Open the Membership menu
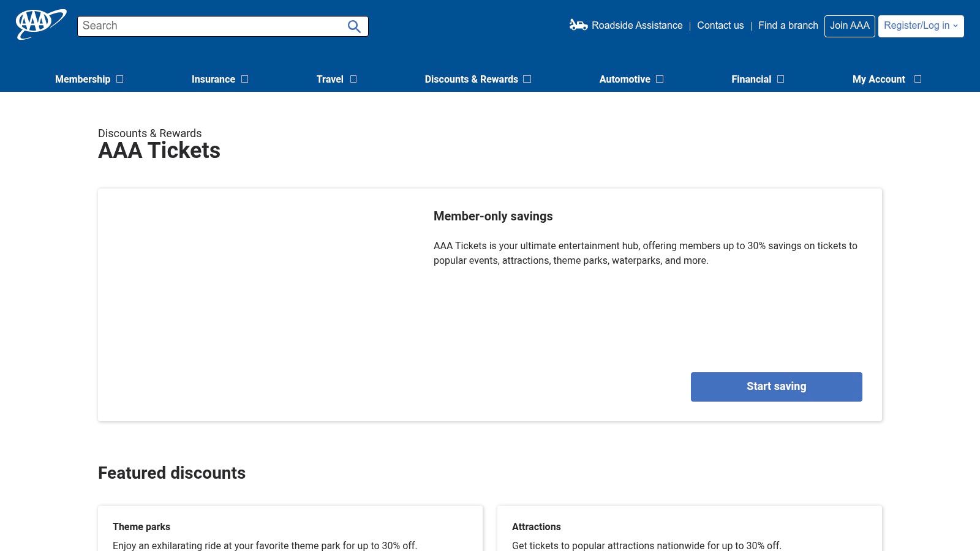 pos(83,80)
